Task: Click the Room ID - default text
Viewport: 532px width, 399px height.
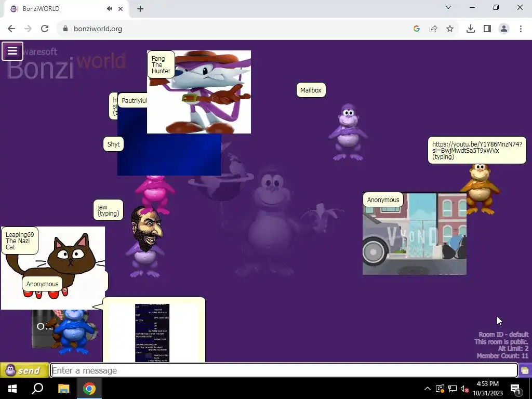Action: click(503, 335)
